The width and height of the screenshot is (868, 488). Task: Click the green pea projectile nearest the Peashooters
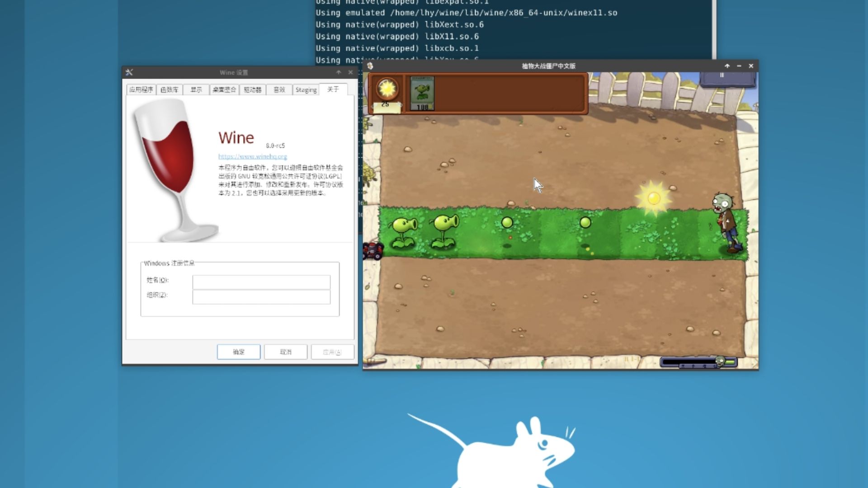[507, 222]
